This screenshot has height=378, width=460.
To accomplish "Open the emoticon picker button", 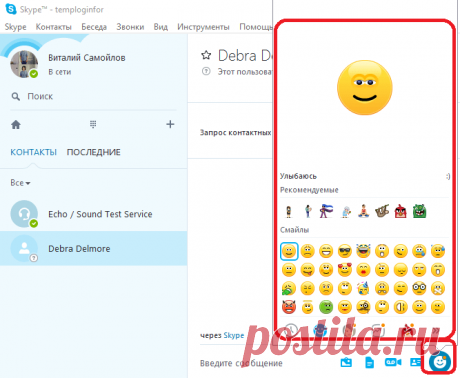I will click(x=440, y=362).
